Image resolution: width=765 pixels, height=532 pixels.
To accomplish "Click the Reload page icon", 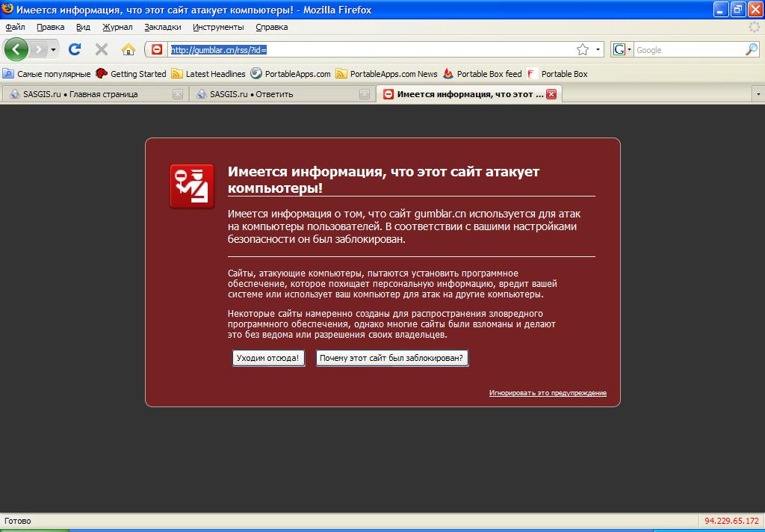I will [x=75, y=49].
